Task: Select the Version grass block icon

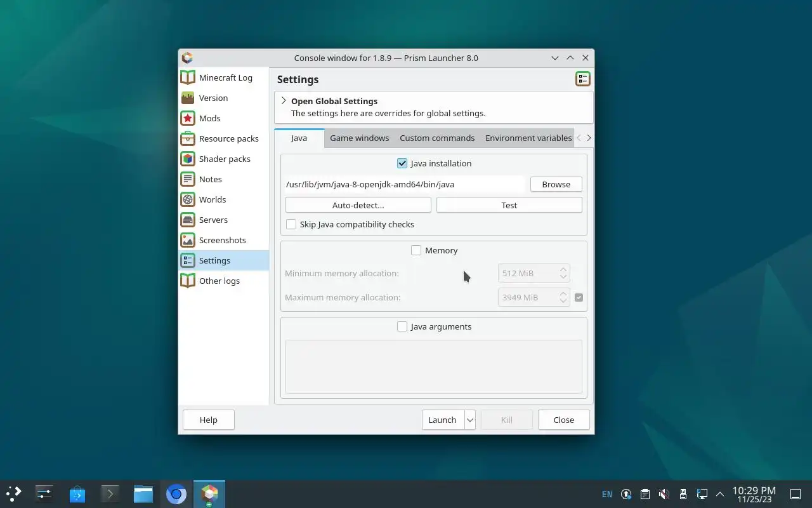Action: pos(188,98)
